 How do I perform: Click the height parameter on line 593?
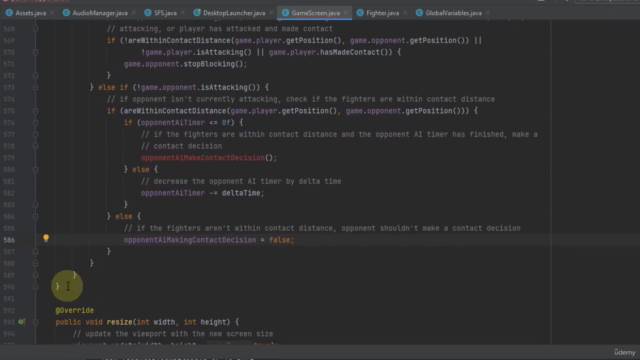[213, 322]
